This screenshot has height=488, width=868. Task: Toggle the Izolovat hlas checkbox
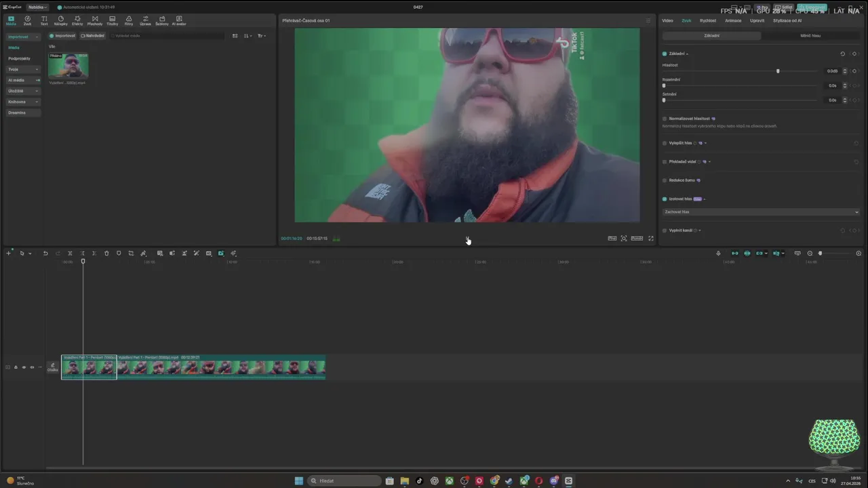665,199
